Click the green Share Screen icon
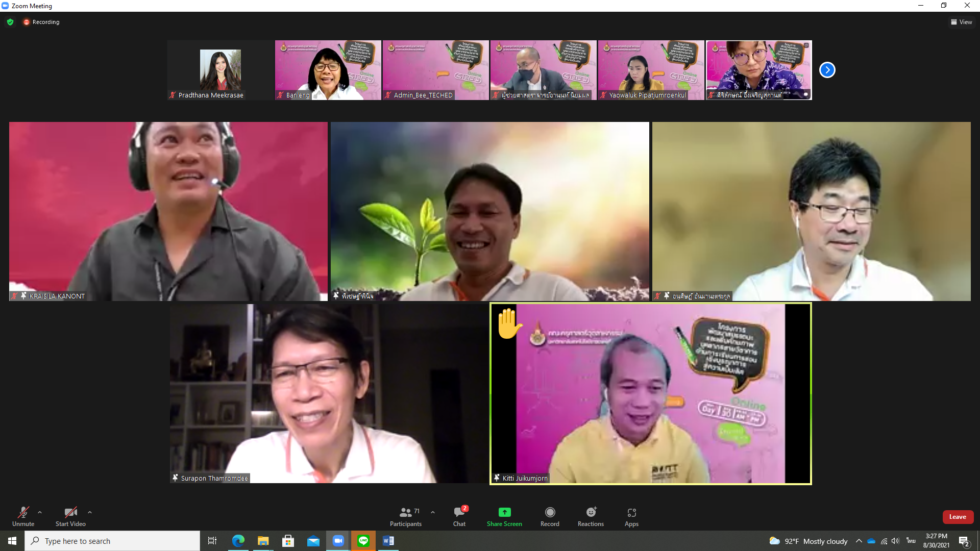The height and width of the screenshot is (551, 980). [x=504, y=512]
